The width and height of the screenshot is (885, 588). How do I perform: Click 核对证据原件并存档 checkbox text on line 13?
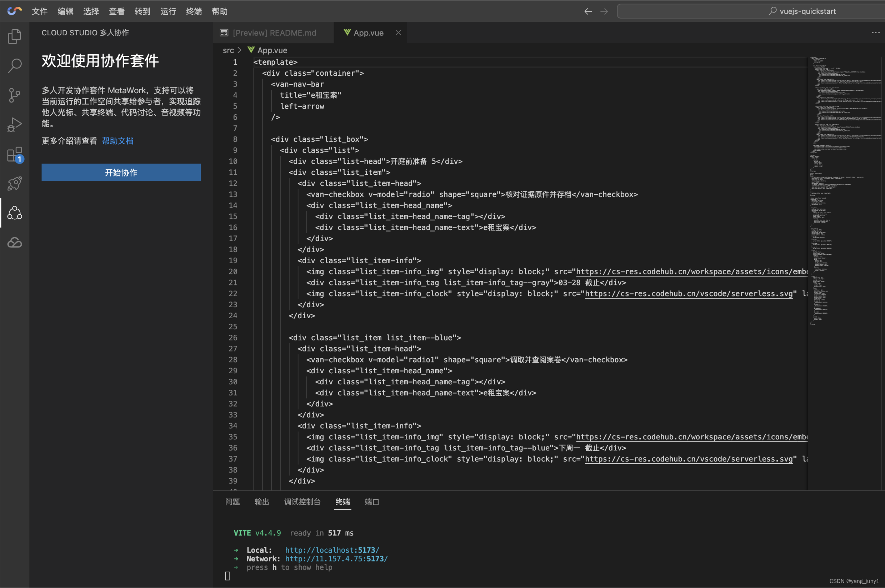click(539, 194)
